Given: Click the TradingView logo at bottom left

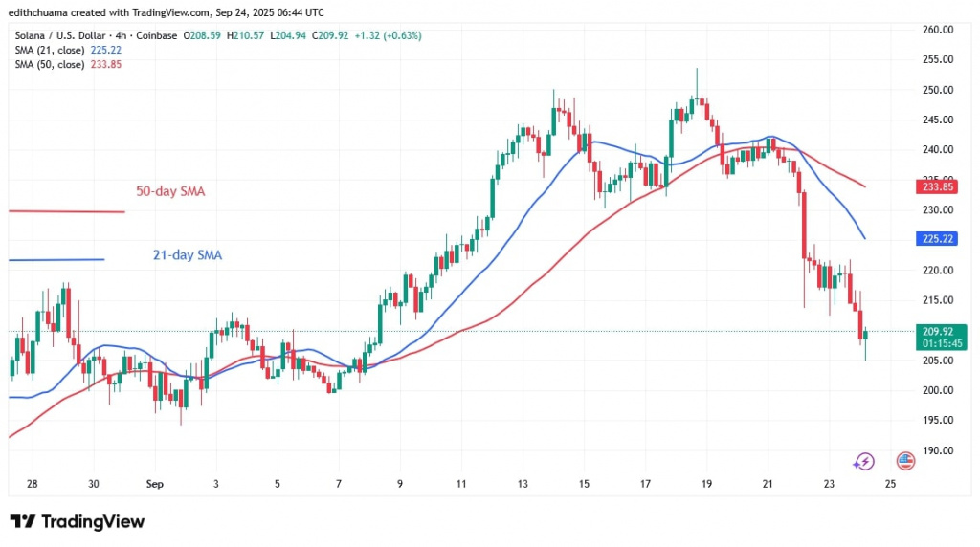Looking at the screenshot, I should pyautogui.click(x=78, y=521).
